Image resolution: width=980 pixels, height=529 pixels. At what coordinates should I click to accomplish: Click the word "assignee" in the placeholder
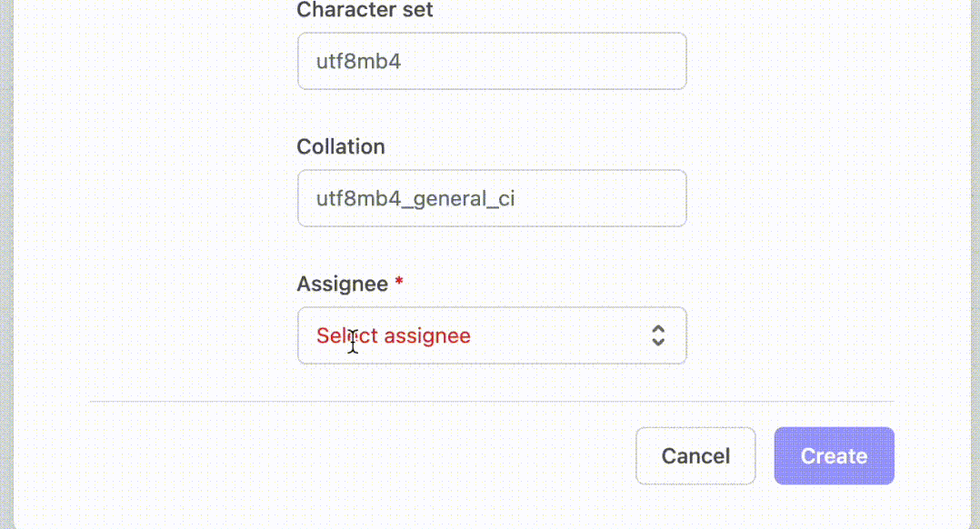tap(427, 335)
